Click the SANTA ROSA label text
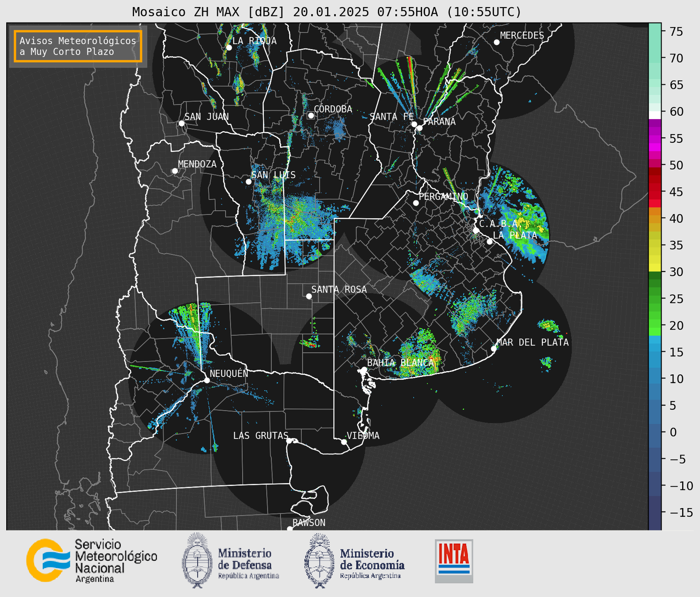Screen dimensions: 700x597 (339, 289)
